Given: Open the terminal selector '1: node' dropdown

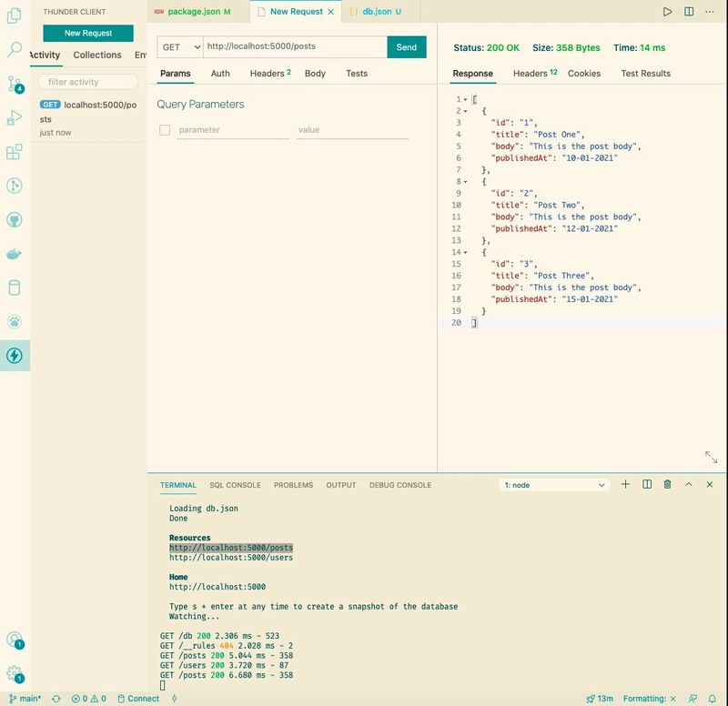Looking at the screenshot, I should [x=554, y=485].
